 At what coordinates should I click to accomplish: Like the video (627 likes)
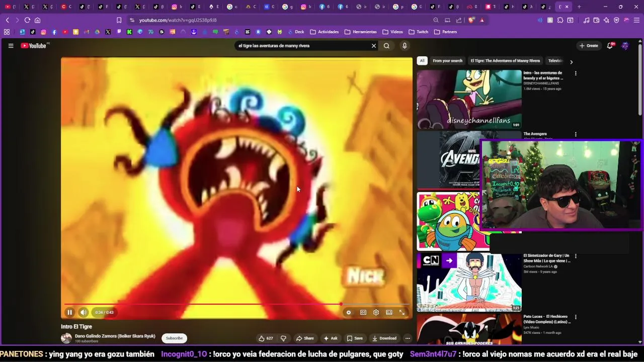coord(266,338)
